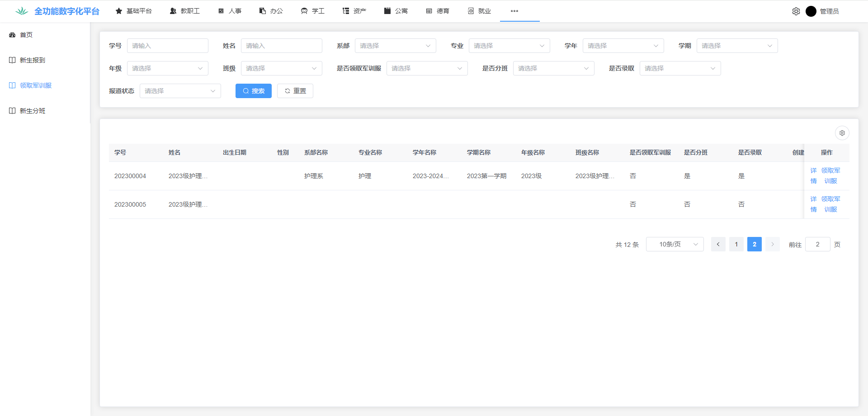Screen dimensions: 868x416
Task: Click the 重置 button
Action: click(x=295, y=91)
